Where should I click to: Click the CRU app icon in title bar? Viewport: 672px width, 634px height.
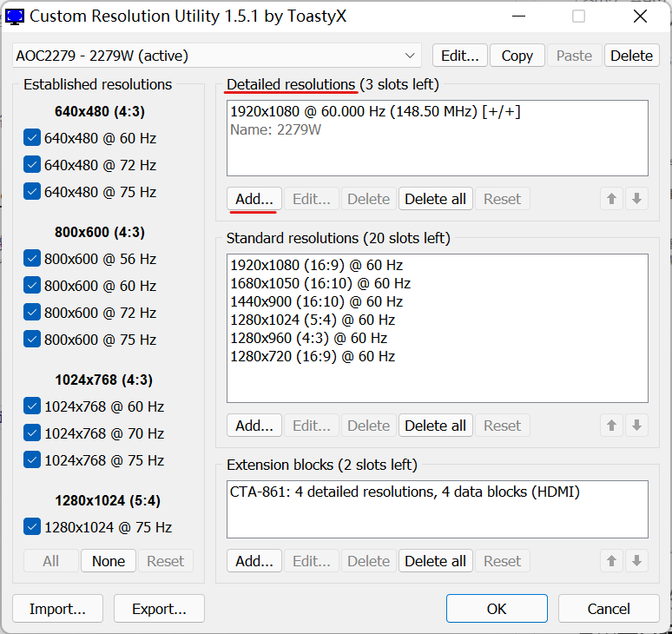pos(16,17)
